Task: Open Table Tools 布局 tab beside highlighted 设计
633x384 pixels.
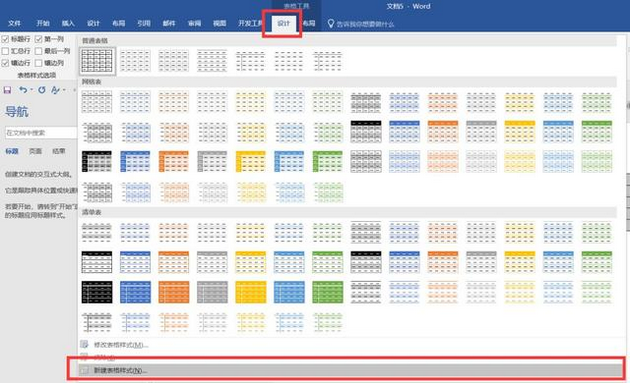Action: point(309,23)
